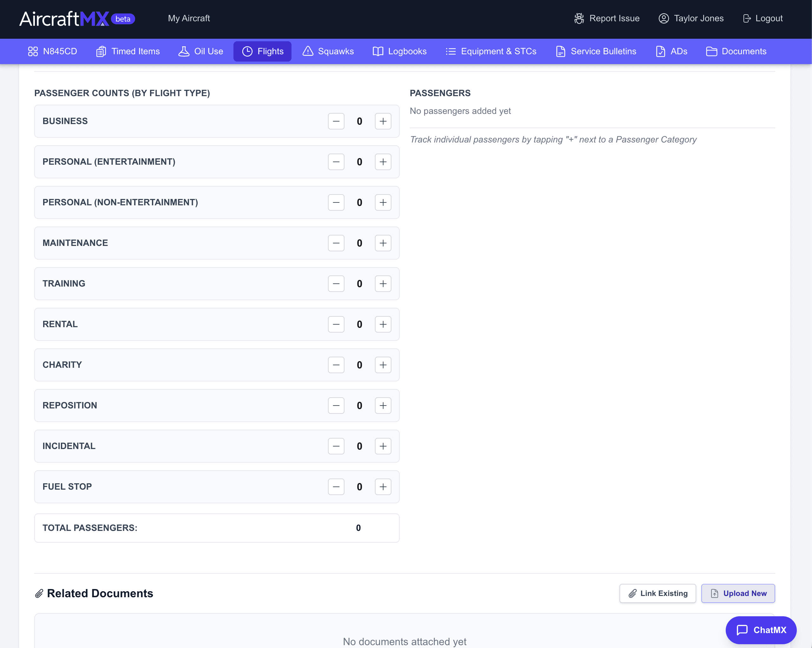Open the Logbooks book icon
The height and width of the screenshot is (648, 812).
coord(378,51)
